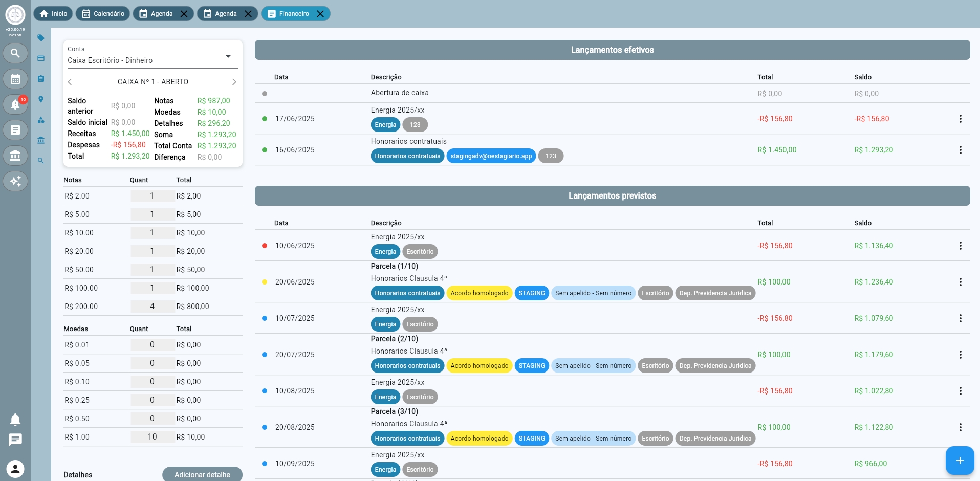Click the stagingadv@oestagiario.app tag

[491, 156]
